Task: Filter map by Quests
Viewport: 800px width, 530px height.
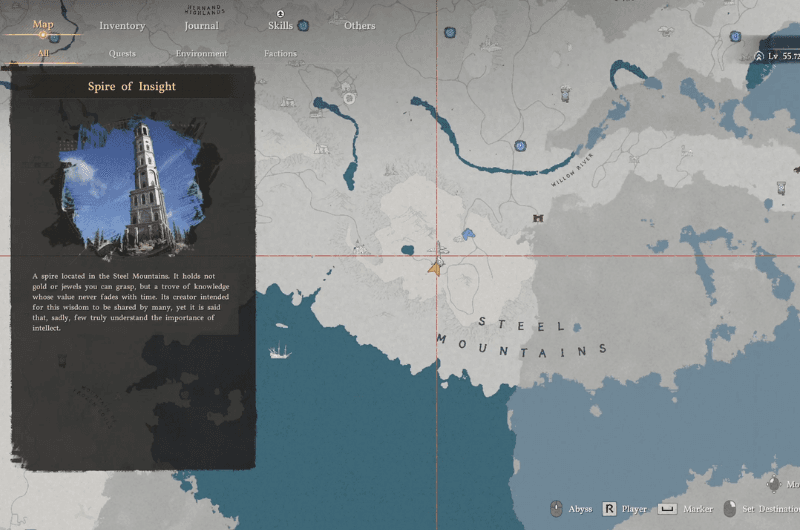Action: click(122, 53)
